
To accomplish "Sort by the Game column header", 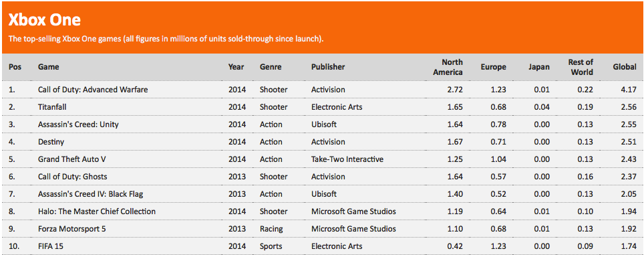I will pyautogui.click(x=48, y=67).
